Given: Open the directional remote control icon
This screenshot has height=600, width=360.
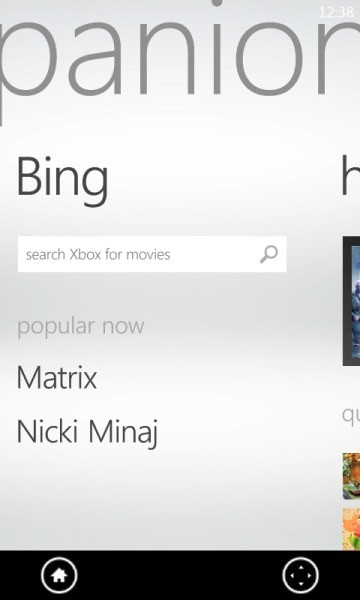Looking at the screenshot, I should point(301,575).
